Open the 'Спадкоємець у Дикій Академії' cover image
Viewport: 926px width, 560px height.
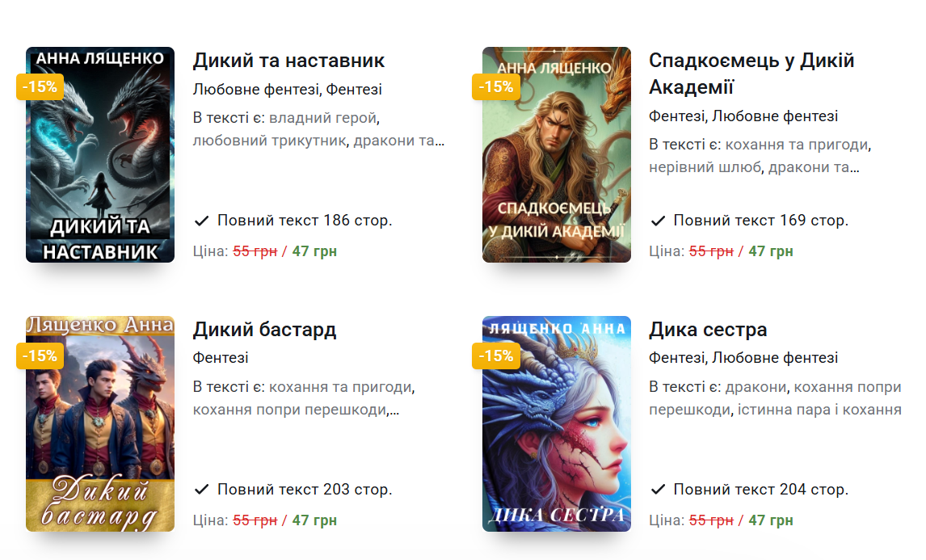coord(556,155)
